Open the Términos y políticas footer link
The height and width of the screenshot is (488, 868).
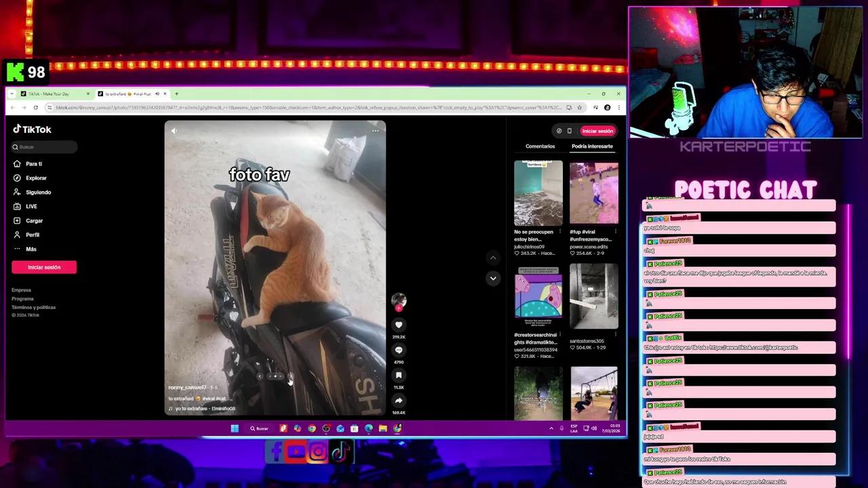pyautogui.click(x=33, y=308)
